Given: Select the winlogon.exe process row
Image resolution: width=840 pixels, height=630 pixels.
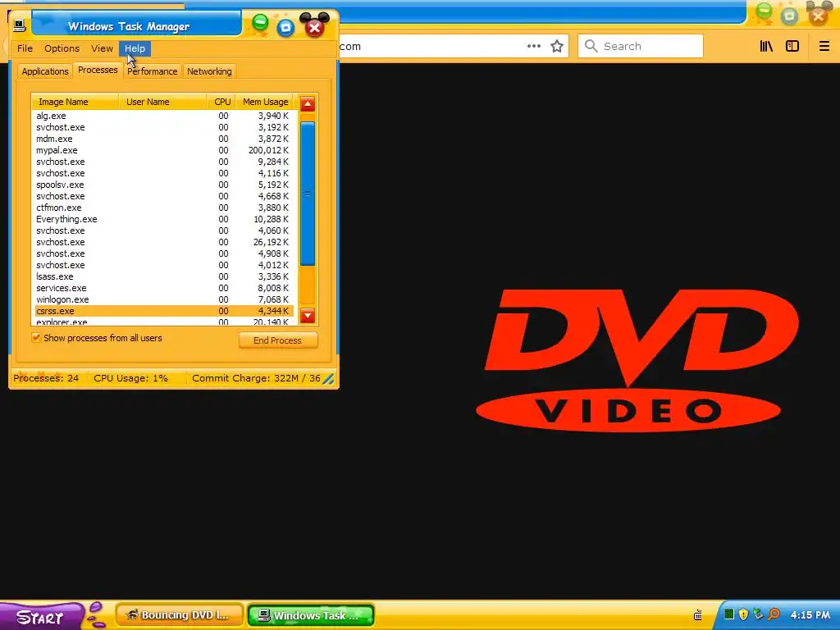Looking at the screenshot, I should click(x=162, y=299).
